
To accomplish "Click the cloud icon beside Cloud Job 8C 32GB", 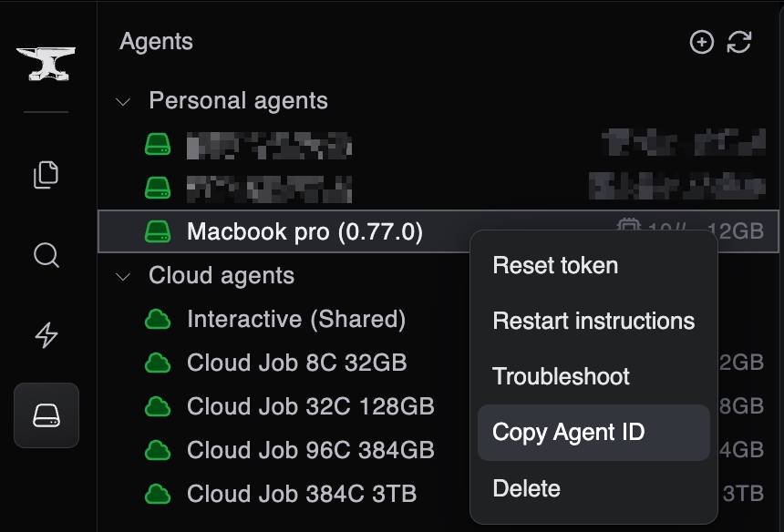I will (x=157, y=363).
